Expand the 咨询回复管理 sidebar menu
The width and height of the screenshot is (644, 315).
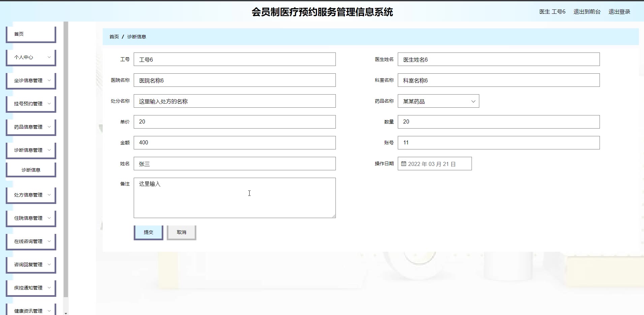point(31,265)
